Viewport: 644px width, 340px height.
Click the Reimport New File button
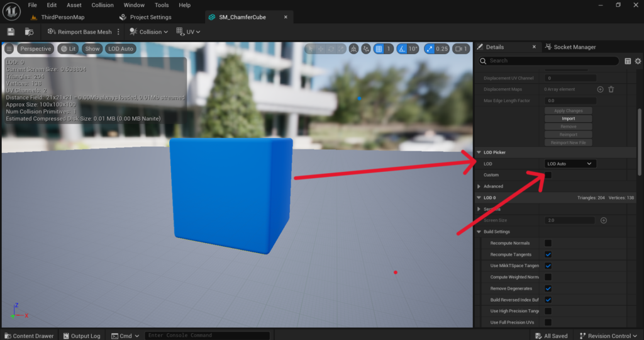(x=569, y=143)
